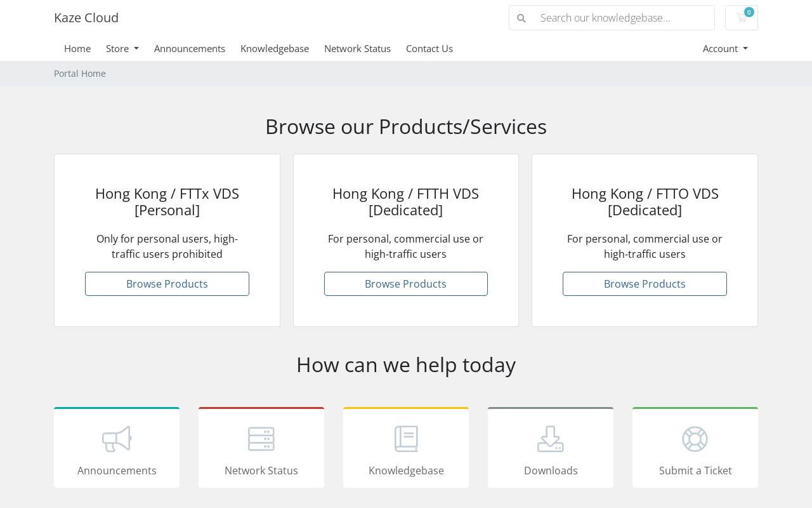The height and width of the screenshot is (508, 812).
Task: Open the shopping cart icon
Action: (741, 18)
